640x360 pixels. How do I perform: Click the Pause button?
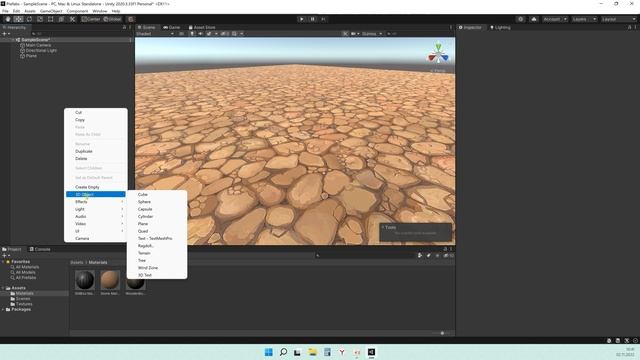(313, 19)
